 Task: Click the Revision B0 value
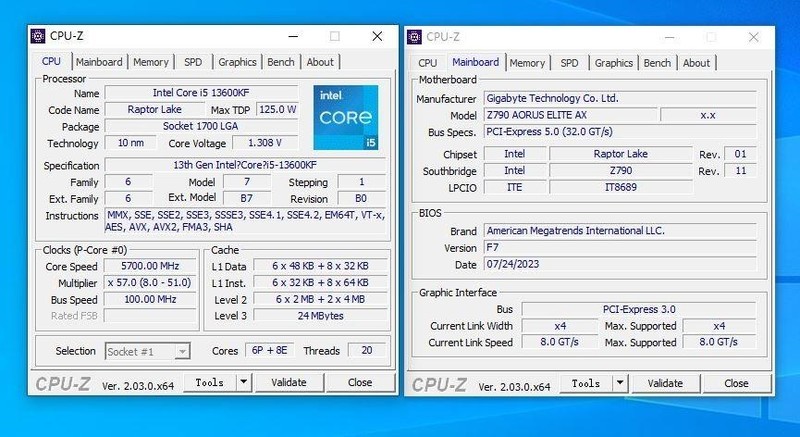click(361, 198)
